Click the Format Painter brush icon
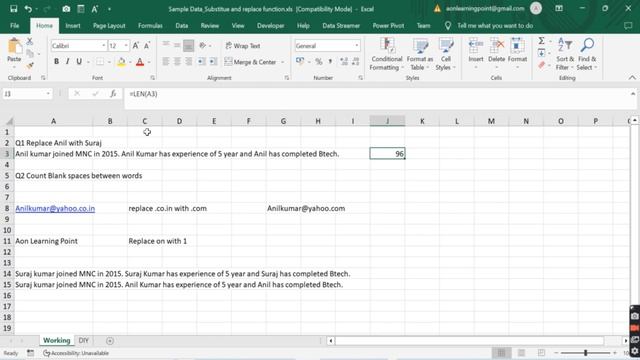 30,65
